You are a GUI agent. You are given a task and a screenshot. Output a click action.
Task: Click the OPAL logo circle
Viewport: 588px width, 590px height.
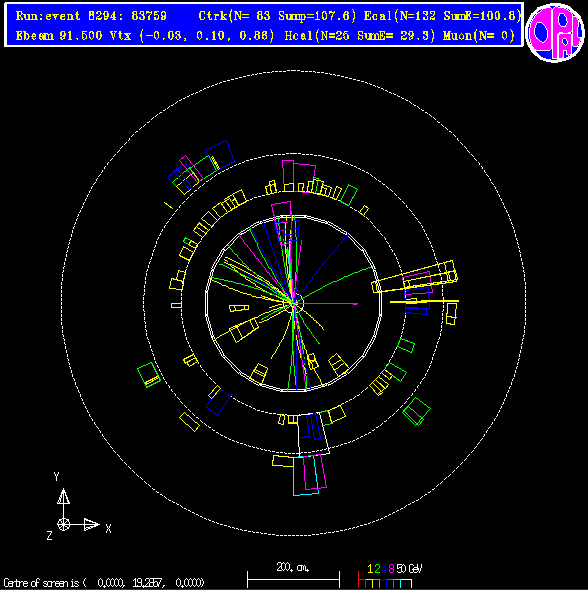[x=555, y=32]
